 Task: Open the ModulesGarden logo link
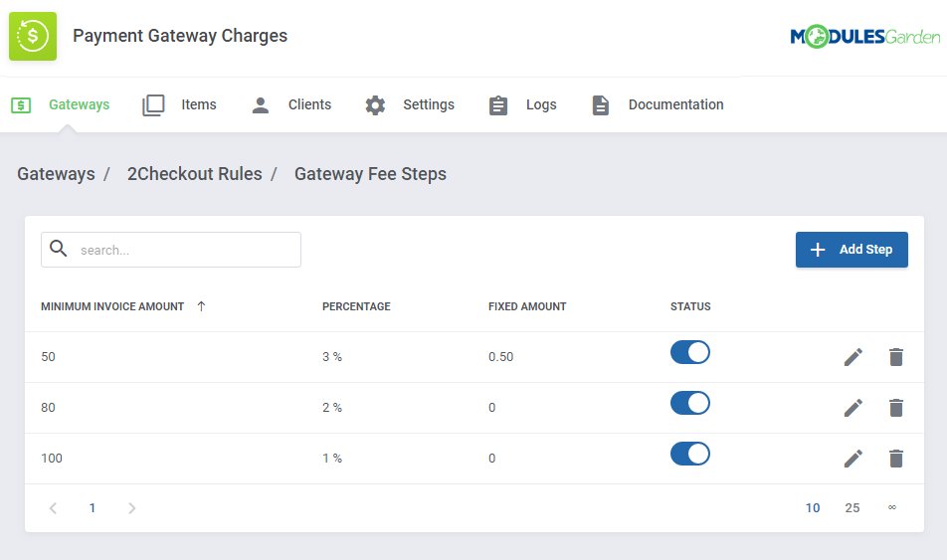pyautogui.click(x=864, y=37)
